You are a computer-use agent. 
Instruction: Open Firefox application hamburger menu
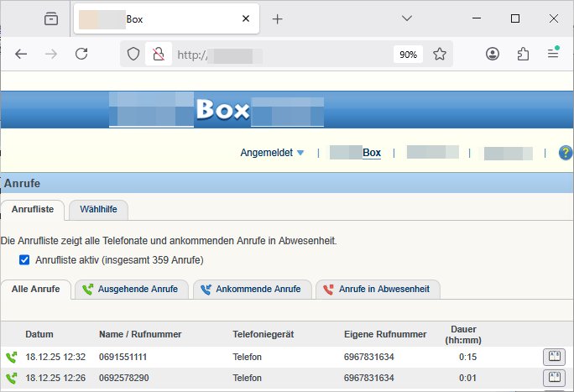[x=553, y=54]
